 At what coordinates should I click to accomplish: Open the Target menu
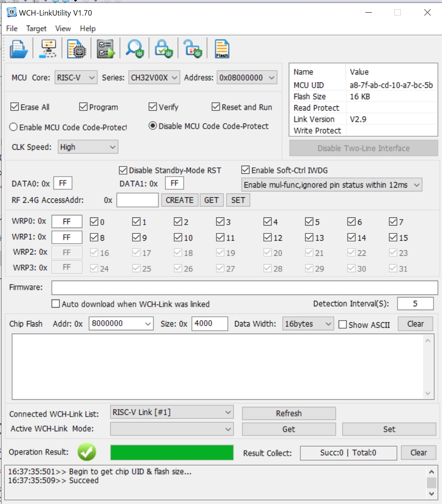[x=36, y=29]
